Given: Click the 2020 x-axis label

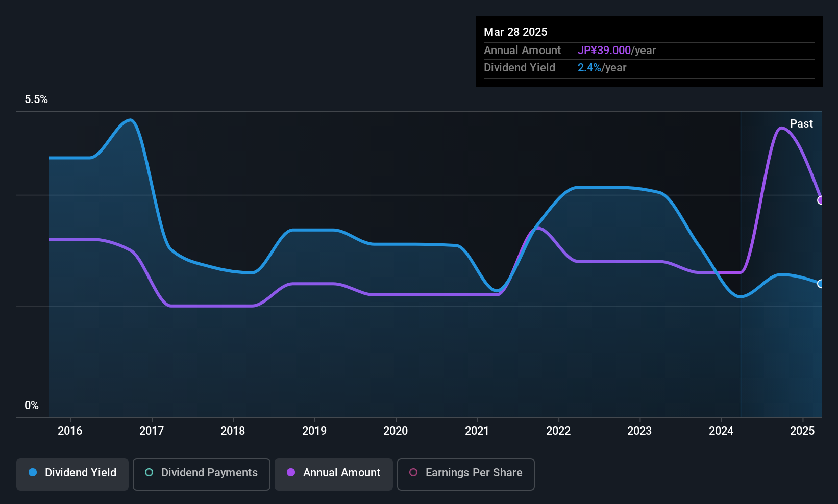Looking at the screenshot, I should pyautogui.click(x=396, y=431).
